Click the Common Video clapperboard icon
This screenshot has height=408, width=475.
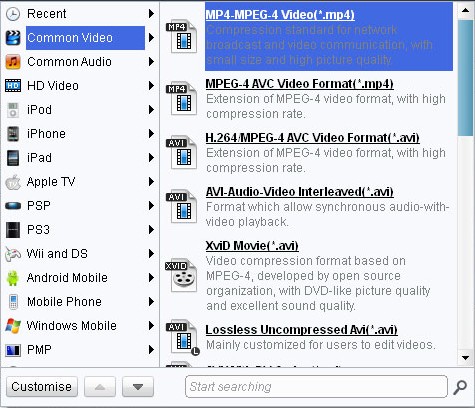[x=13, y=38]
